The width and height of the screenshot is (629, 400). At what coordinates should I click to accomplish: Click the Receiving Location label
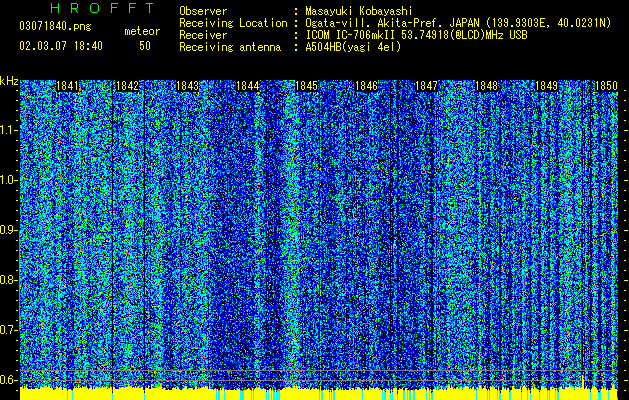pyautogui.click(x=233, y=24)
